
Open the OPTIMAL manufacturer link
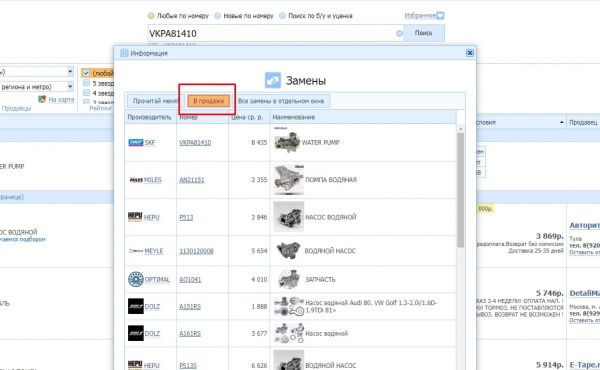click(157, 280)
